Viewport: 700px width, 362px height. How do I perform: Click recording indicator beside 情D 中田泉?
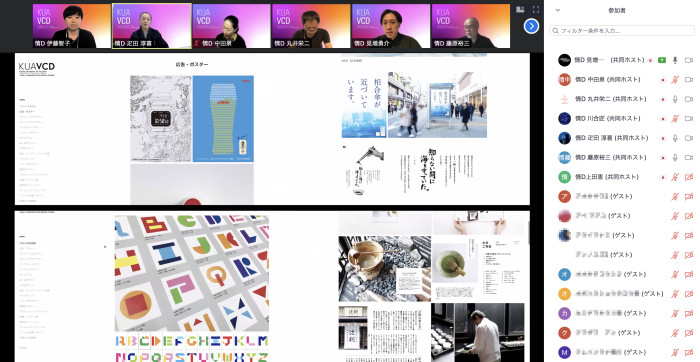point(663,79)
